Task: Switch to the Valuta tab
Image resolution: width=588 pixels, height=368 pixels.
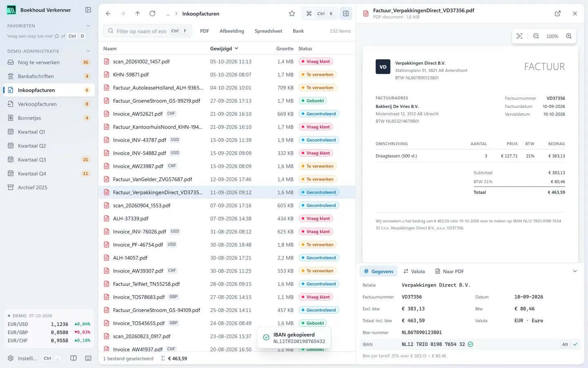Action: tap(414, 271)
